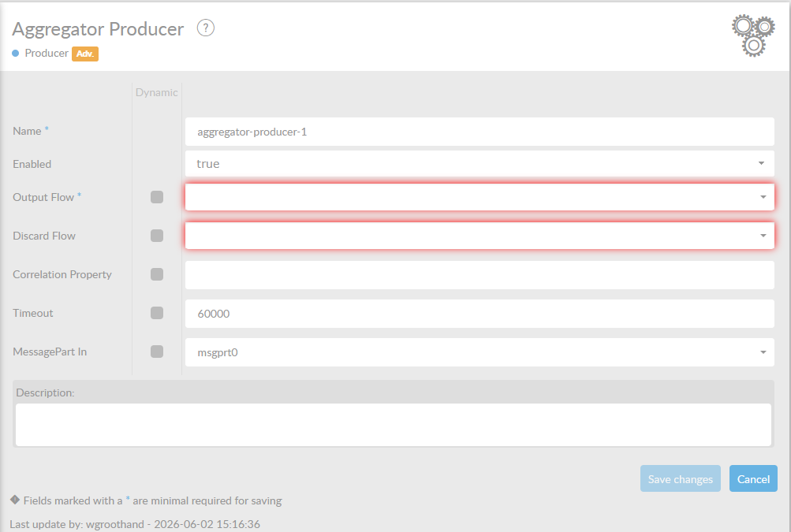Click the Producer label under the title

click(x=47, y=53)
